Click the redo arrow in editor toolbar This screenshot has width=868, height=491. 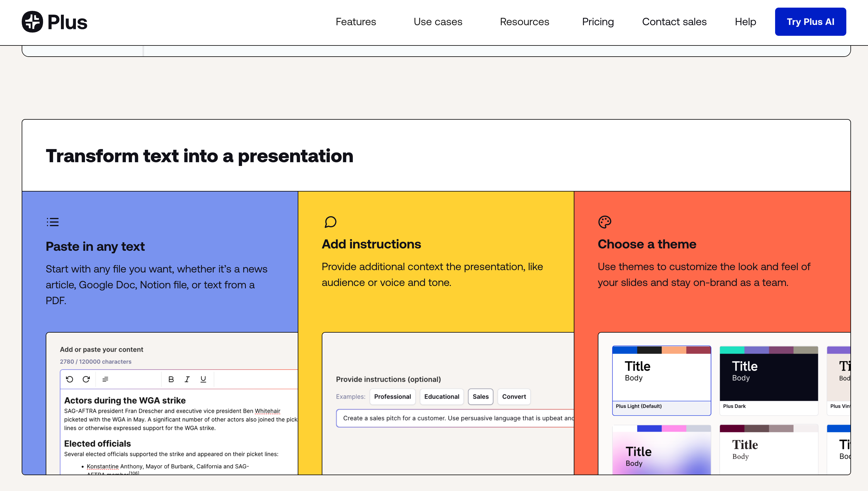pos(86,379)
